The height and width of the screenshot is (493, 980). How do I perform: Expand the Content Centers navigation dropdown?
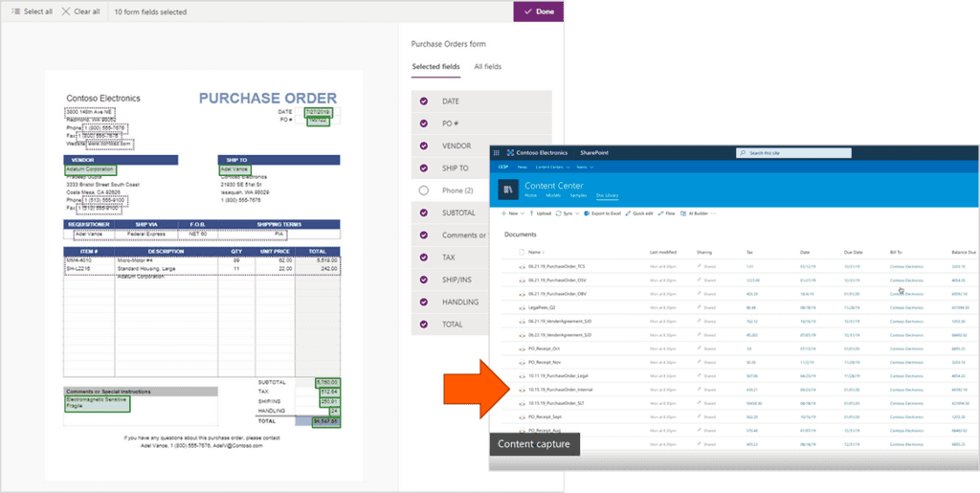pyautogui.click(x=552, y=167)
